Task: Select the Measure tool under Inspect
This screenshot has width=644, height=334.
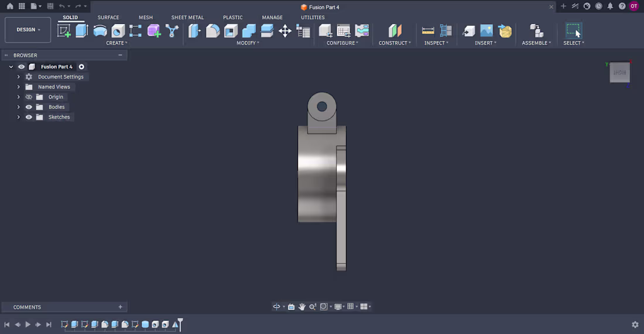Action: (x=428, y=31)
